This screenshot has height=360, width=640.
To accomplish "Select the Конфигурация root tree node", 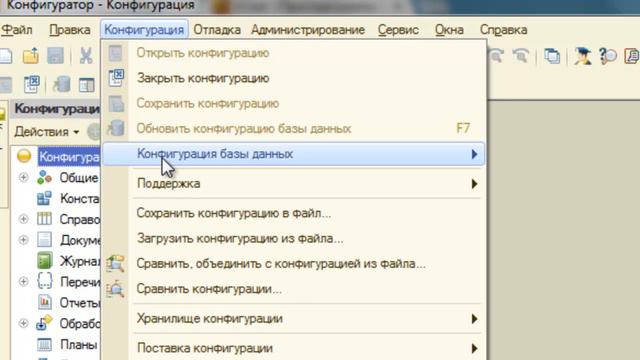I will click(x=69, y=157).
